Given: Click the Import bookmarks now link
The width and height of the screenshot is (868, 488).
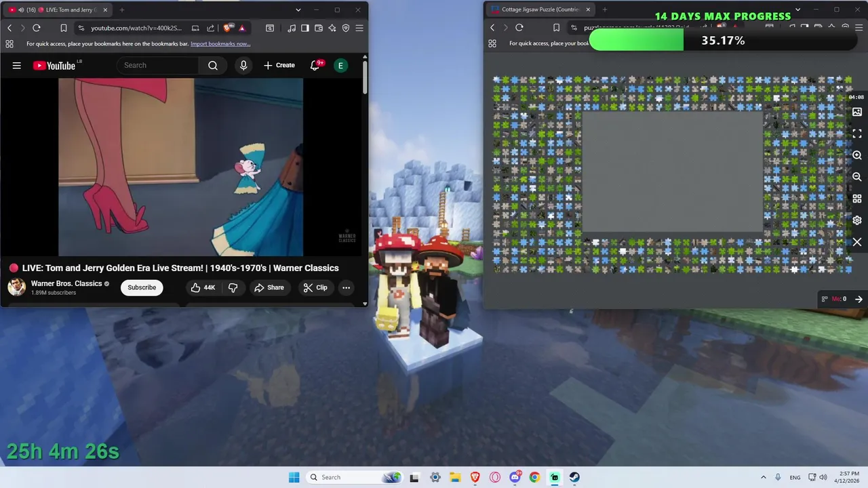Looking at the screenshot, I should tap(220, 43).
